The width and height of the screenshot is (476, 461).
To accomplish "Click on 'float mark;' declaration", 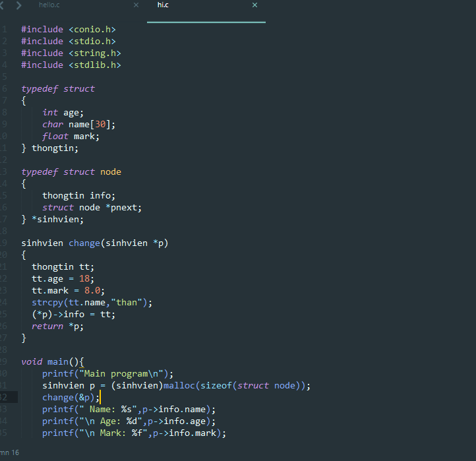I will 71,137.
